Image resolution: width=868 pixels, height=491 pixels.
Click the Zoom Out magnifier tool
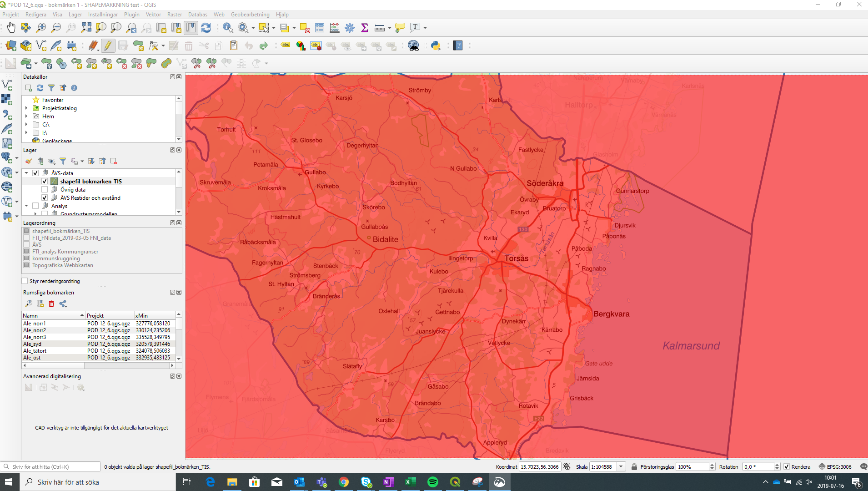(56, 28)
